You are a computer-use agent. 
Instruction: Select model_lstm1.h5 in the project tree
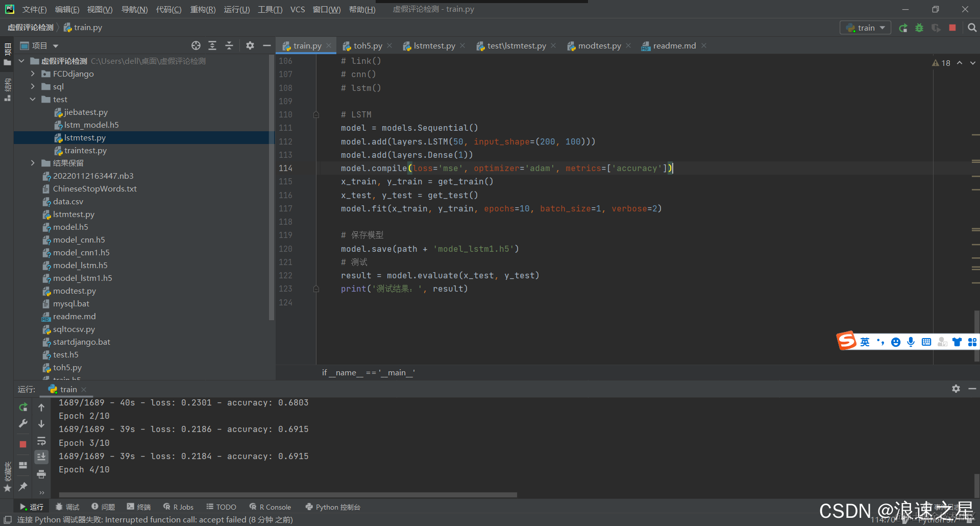click(x=82, y=278)
